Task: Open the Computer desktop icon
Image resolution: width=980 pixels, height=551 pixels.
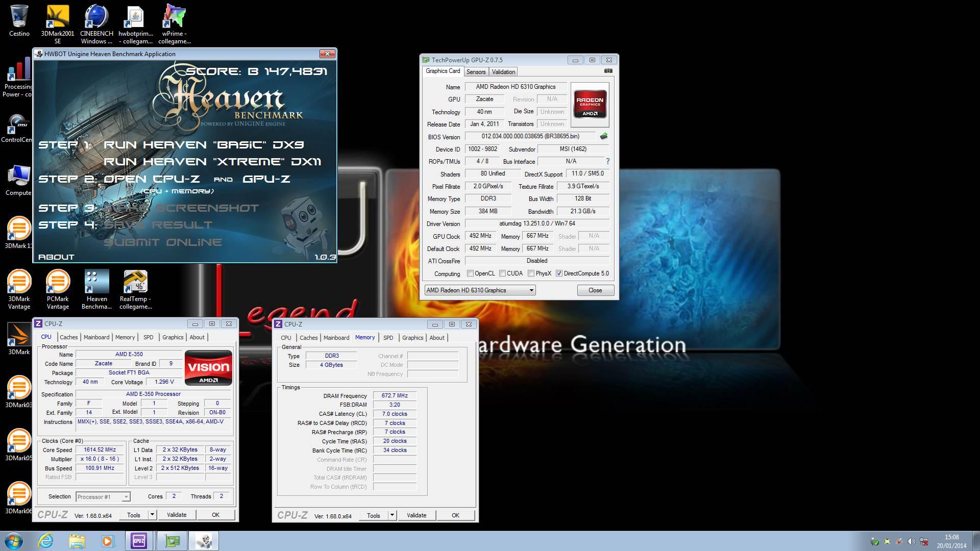Action: tap(18, 180)
